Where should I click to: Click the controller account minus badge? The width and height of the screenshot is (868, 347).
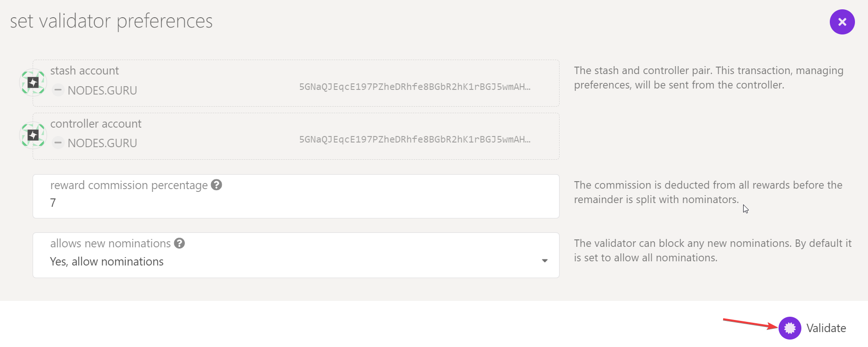coord(58,143)
